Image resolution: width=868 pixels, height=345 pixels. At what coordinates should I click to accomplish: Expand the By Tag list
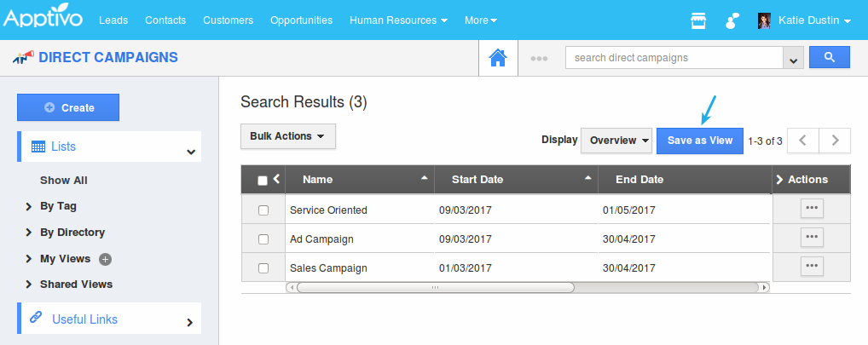58,206
